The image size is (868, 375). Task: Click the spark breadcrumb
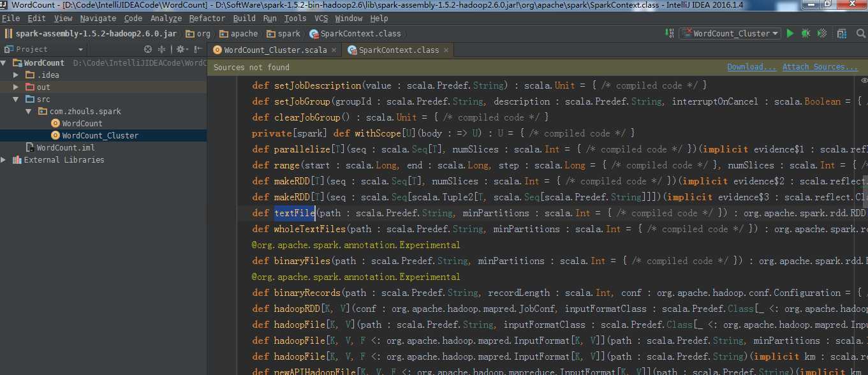(x=284, y=33)
